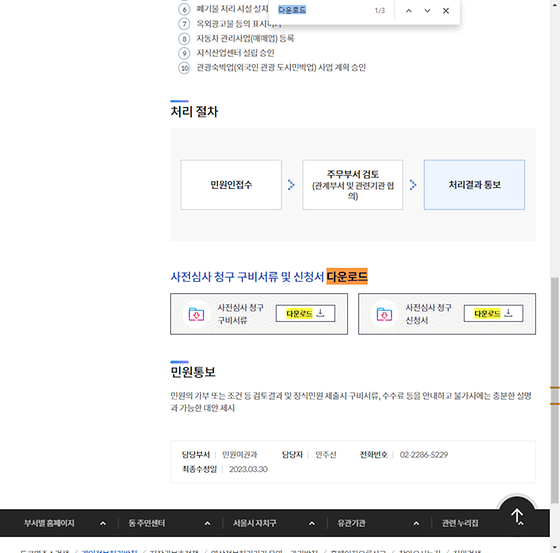
Task: Click the scrollbar down arrow
Action: coord(555,547)
